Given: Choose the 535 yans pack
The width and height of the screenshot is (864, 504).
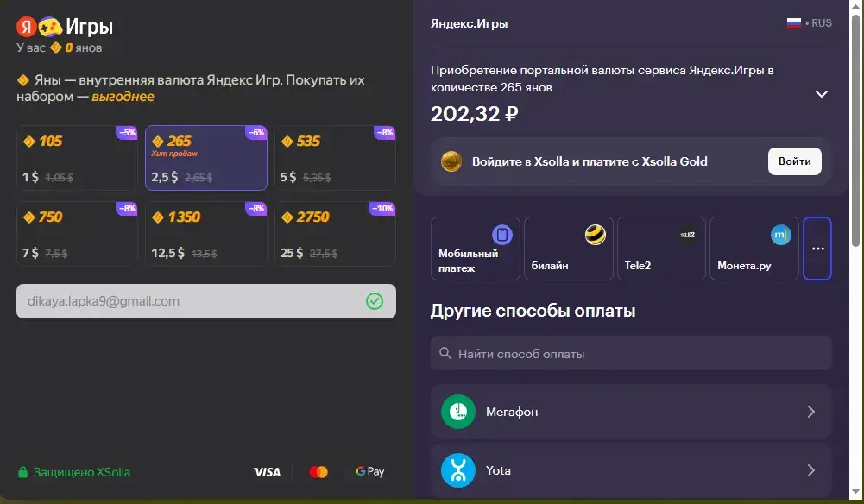Looking at the screenshot, I should (x=335, y=158).
